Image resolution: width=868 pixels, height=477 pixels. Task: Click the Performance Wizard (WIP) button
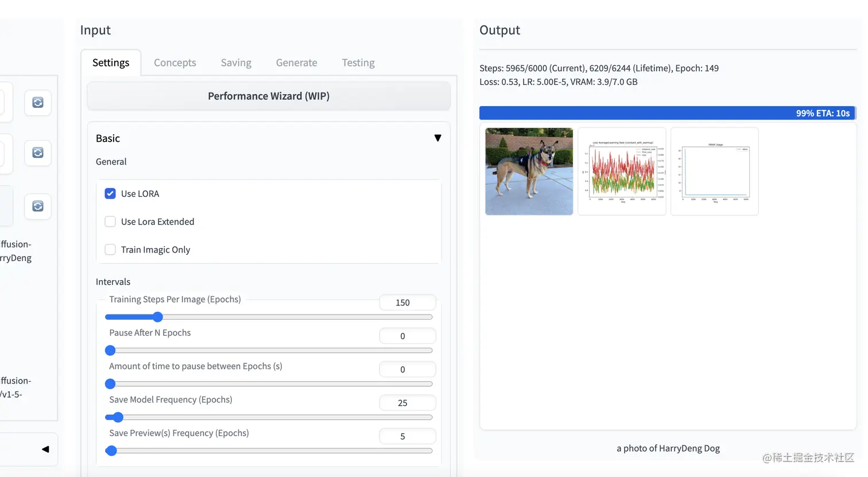click(269, 96)
